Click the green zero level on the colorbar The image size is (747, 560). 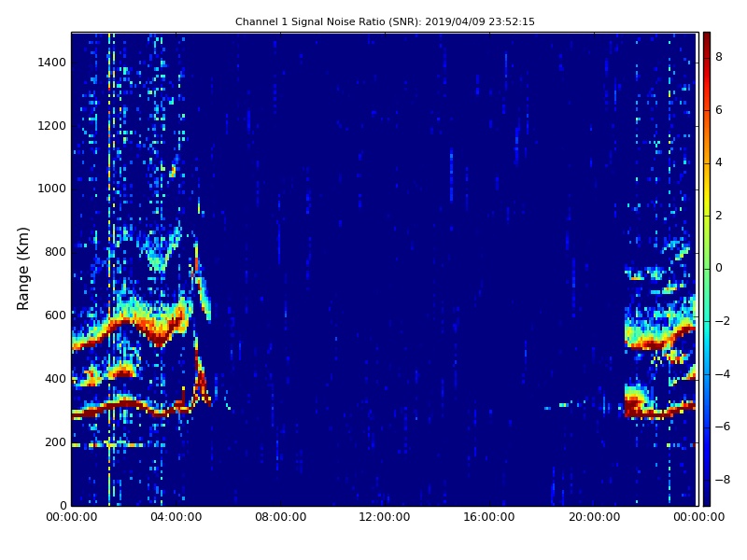point(706,268)
